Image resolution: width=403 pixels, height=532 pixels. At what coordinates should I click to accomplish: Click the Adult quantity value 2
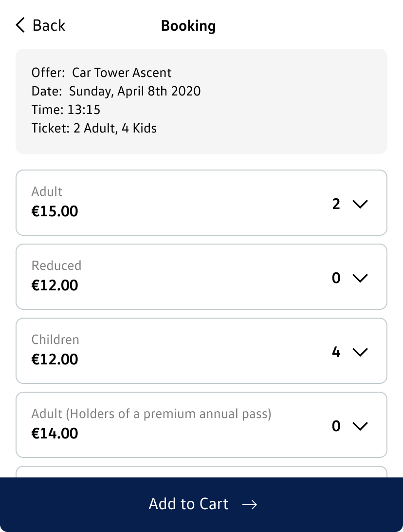pyautogui.click(x=336, y=204)
